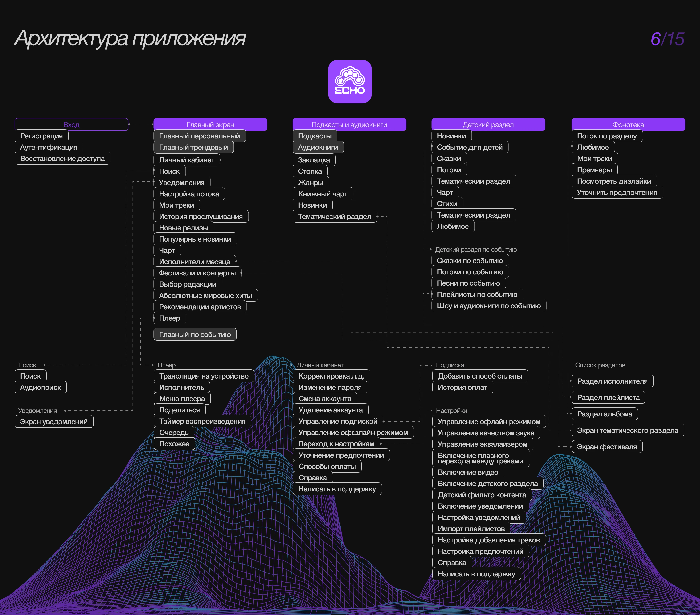Viewport: 700px width, 615px height.
Task: Click the ECHO app logo icon
Action: (x=350, y=81)
